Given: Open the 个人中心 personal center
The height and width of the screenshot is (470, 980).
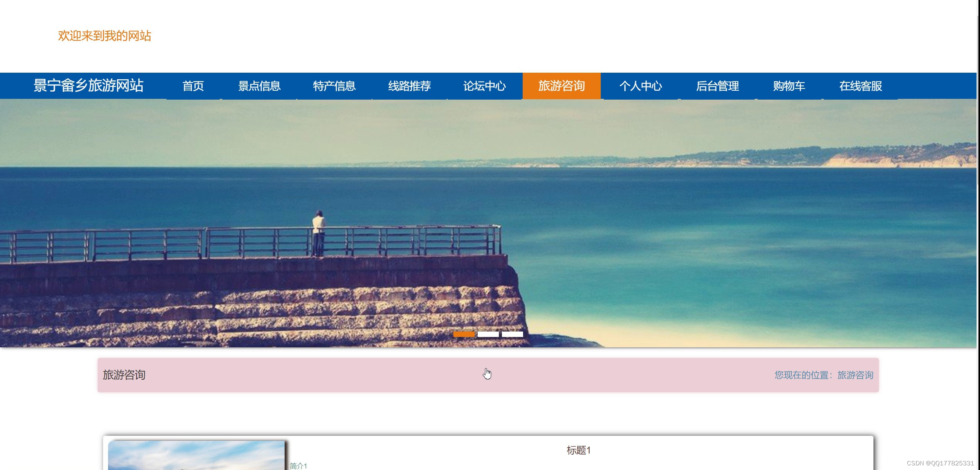Looking at the screenshot, I should (641, 86).
